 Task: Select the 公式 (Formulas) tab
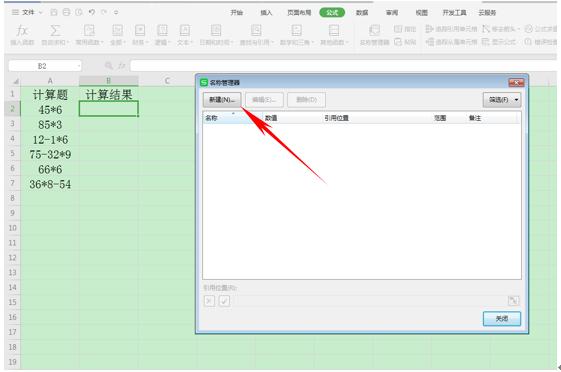(x=332, y=13)
